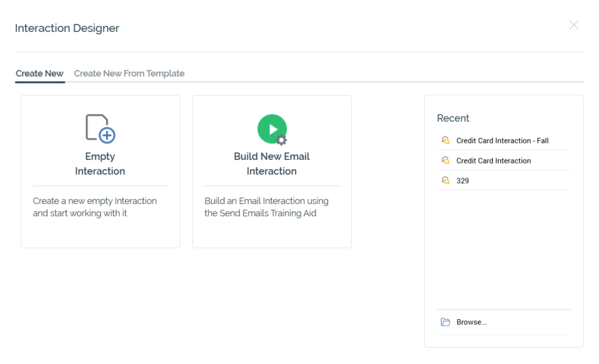Click the Browse... link

(471, 322)
